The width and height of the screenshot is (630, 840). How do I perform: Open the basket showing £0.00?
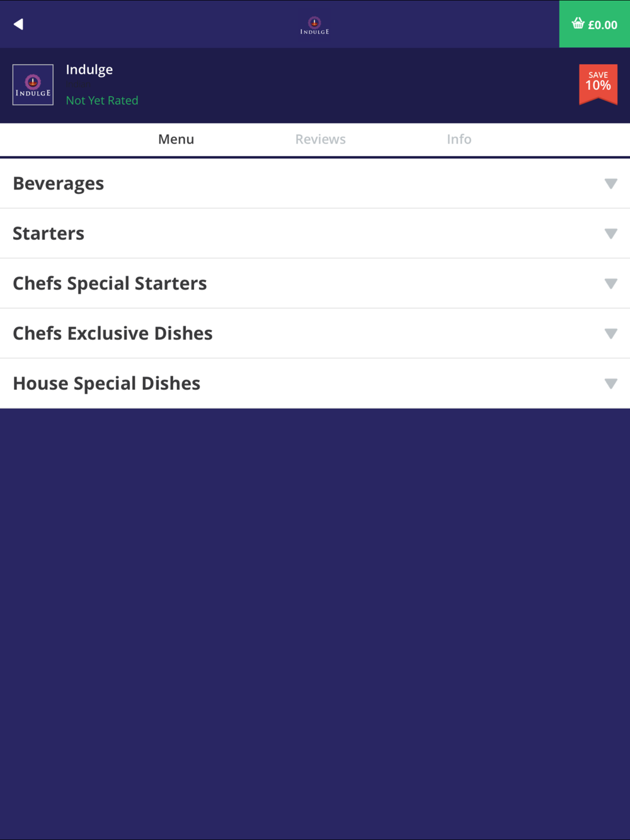pos(595,24)
